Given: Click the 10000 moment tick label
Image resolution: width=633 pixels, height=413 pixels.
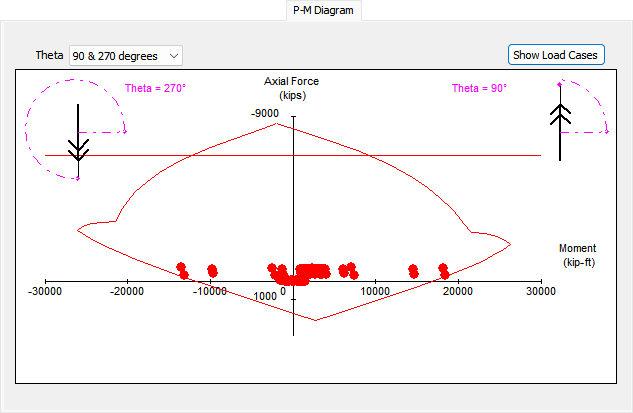Looking at the screenshot, I should (375, 291).
